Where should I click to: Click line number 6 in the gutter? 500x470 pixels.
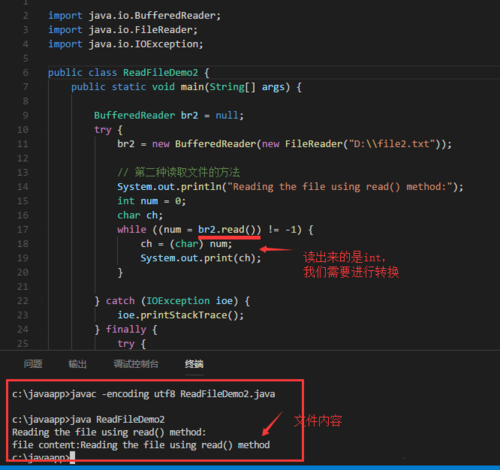pyautogui.click(x=26, y=73)
